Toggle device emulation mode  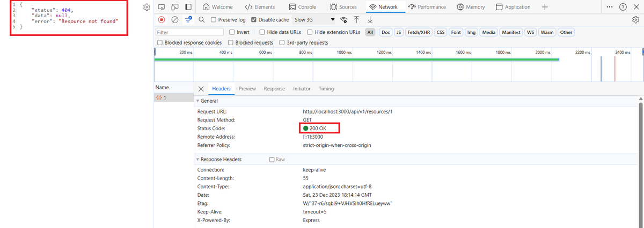coord(174,7)
